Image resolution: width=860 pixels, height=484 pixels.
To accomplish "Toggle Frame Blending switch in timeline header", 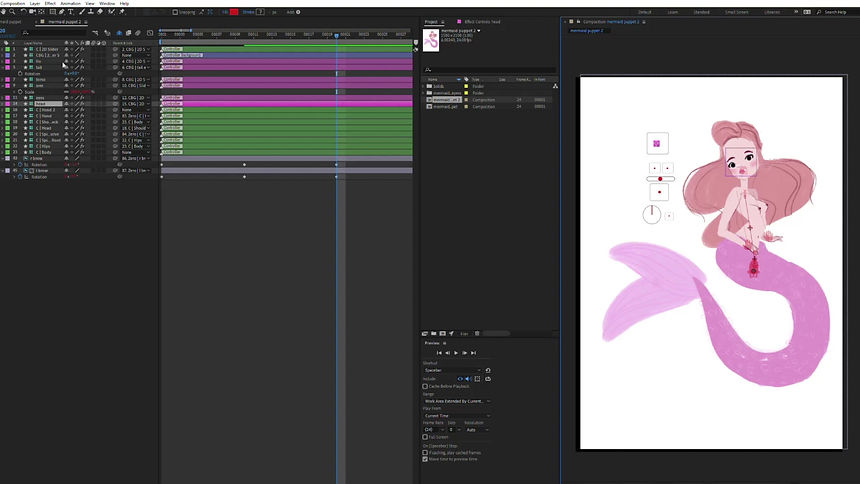I will tap(128, 33).
